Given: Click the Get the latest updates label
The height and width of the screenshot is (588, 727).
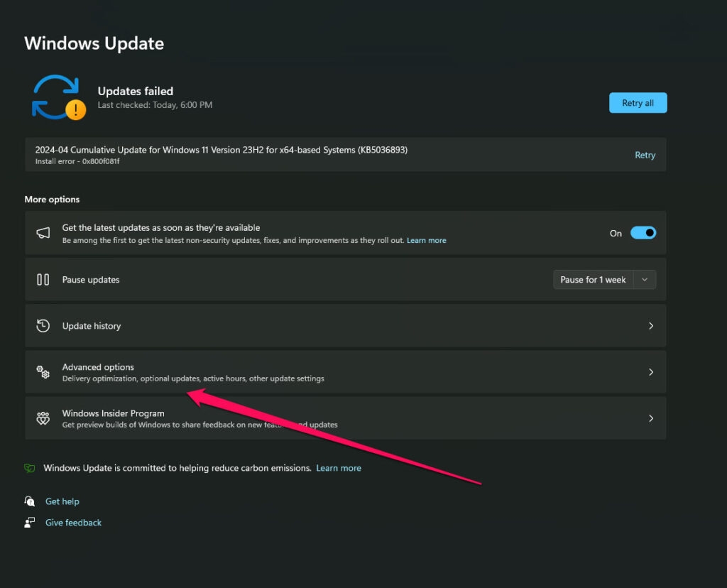Looking at the screenshot, I should [x=161, y=228].
